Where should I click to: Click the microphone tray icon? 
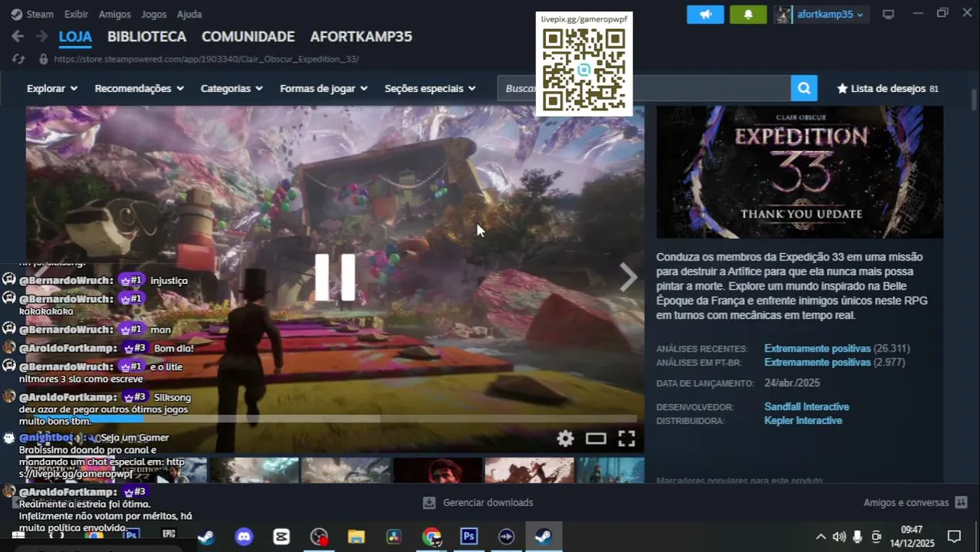857,537
